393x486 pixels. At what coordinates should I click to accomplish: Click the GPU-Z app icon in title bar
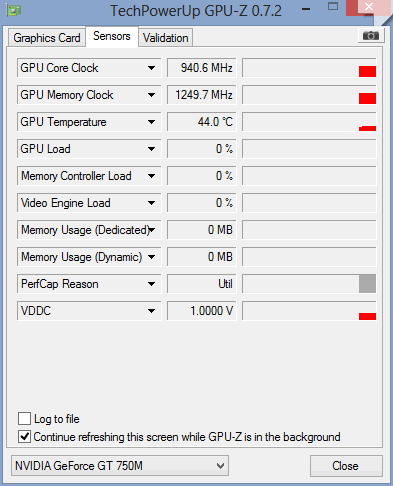click(13, 10)
